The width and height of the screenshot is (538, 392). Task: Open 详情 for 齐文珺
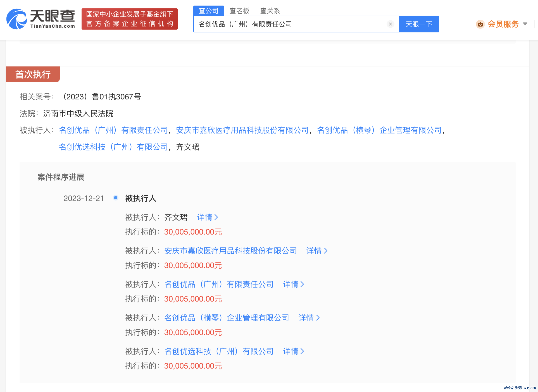tap(207, 217)
